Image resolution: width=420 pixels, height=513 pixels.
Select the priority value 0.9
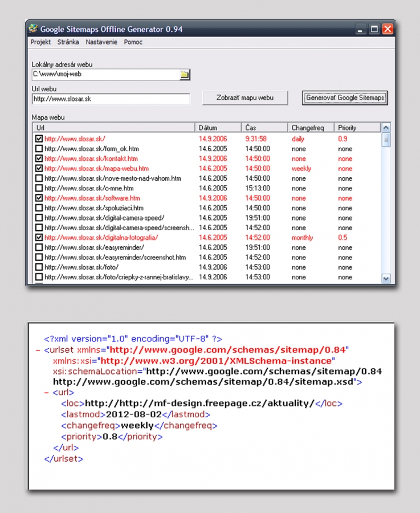pyautogui.click(x=343, y=139)
